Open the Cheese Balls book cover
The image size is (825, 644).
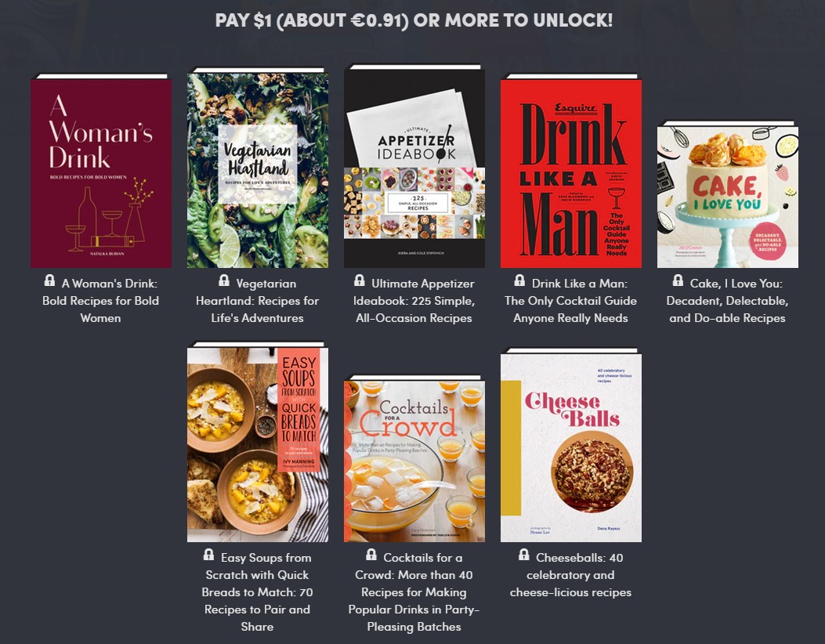571,445
